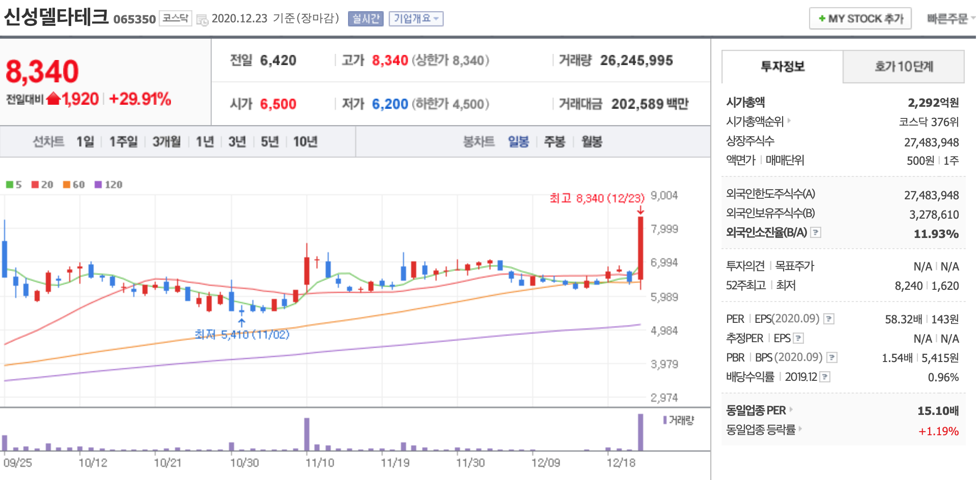Click the MY STOCK 추가 button
Viewport: 980px width, 480px height.
point(860,19)
